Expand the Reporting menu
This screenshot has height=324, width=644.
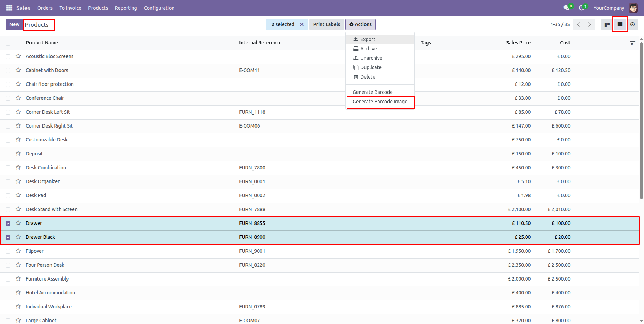click(126, 8)
